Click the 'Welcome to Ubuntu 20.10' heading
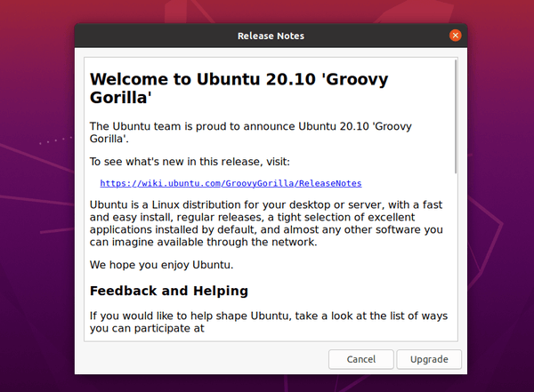Screen dimensions: 534x392 coord(239,88)
